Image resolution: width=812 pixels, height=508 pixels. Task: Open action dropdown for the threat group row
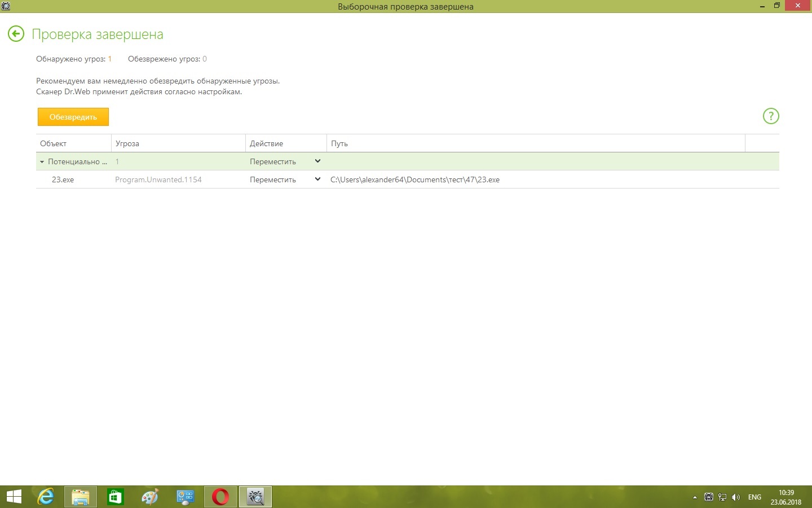tap(317, 161)
